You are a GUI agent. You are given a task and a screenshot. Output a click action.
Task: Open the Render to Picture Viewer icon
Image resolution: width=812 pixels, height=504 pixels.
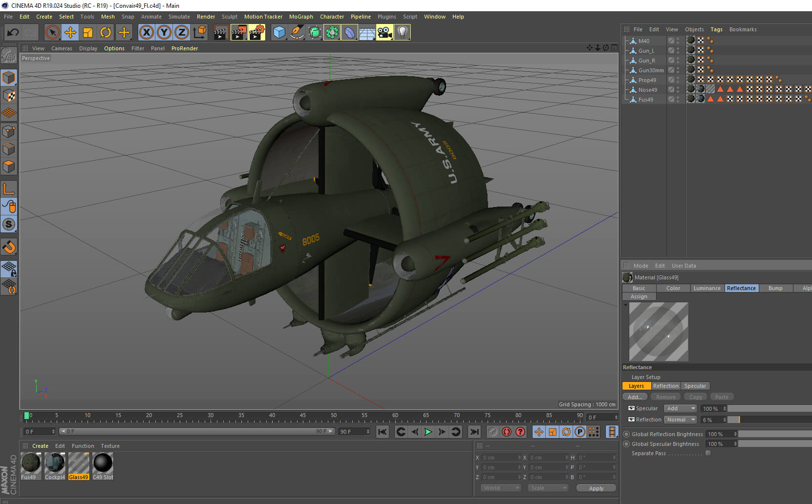pos(239,33)
